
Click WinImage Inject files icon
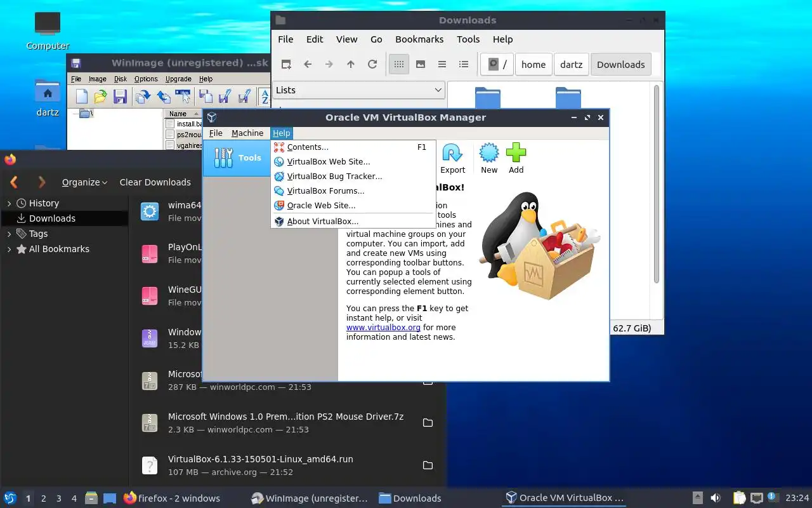163,97
